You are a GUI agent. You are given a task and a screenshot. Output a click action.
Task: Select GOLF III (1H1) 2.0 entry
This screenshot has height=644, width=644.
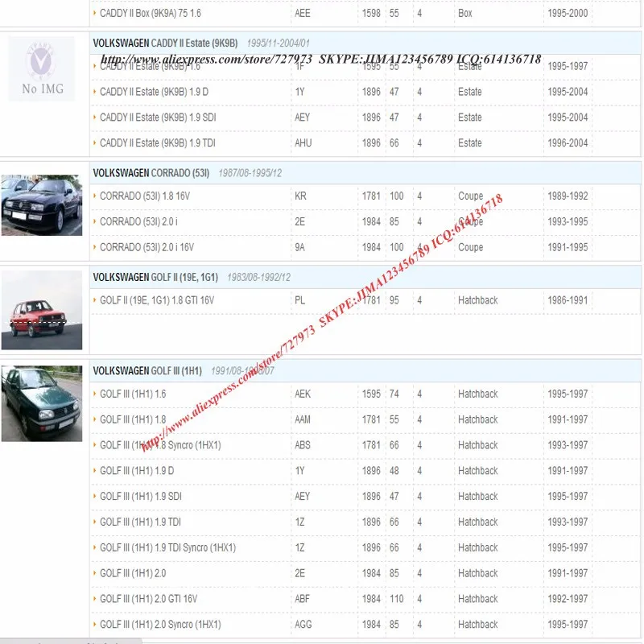(133, 573)
